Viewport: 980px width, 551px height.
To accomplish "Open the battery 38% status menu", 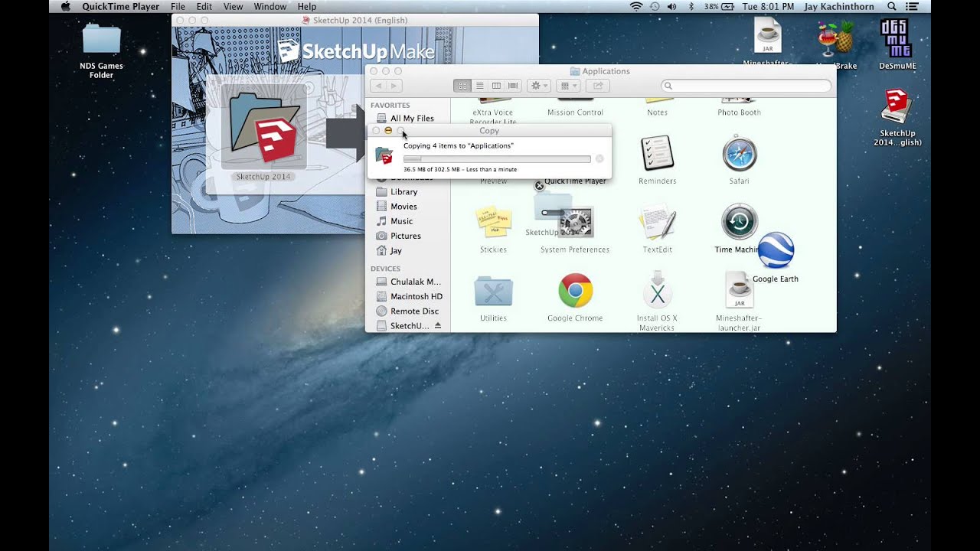I will [x=720, y=6].
